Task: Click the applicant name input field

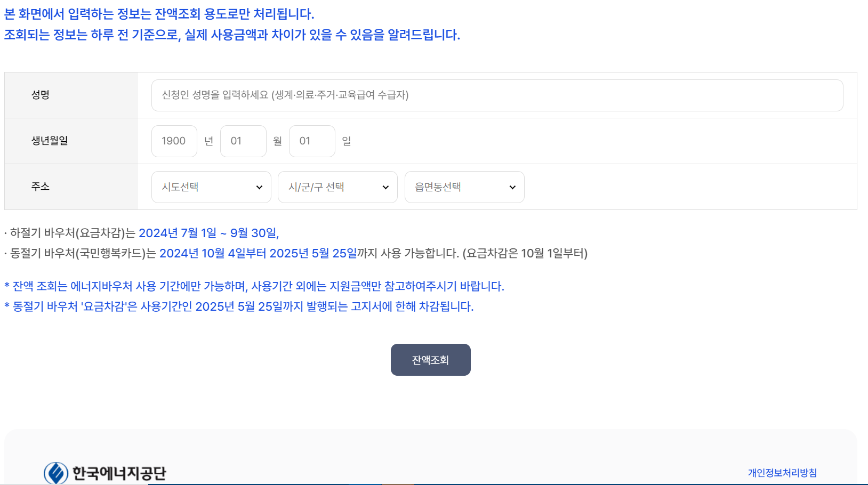Action: (497, 95)
